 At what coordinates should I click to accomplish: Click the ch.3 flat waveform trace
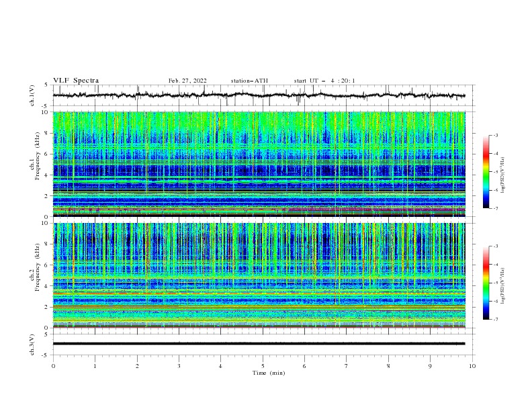pos(259,344)
